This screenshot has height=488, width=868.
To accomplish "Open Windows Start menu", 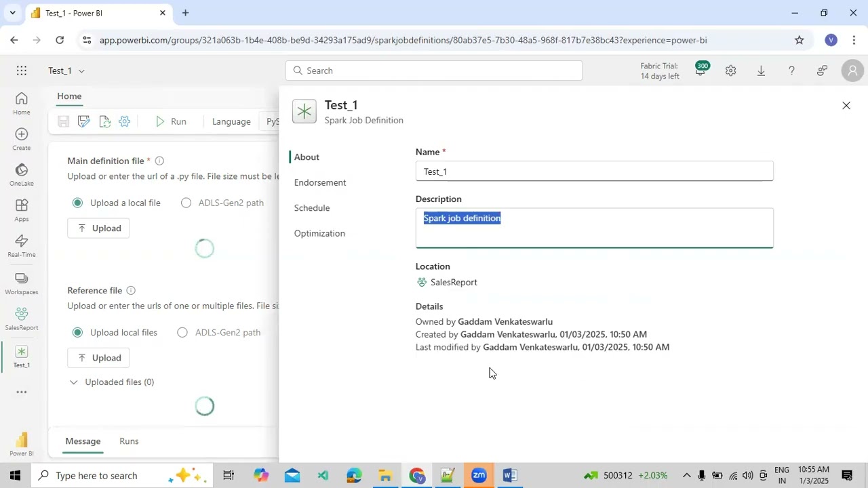I will point(15,475).
